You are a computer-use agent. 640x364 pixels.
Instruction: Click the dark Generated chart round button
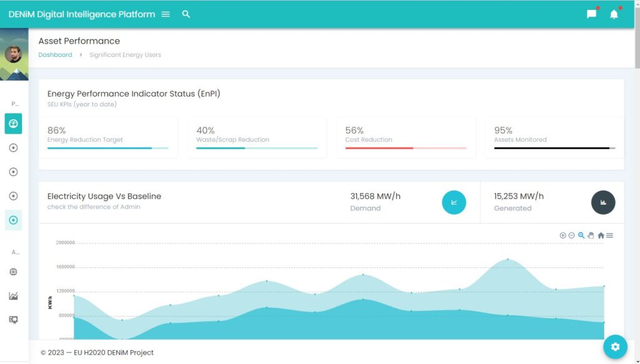pyautogui.click(x=603, y=202)
